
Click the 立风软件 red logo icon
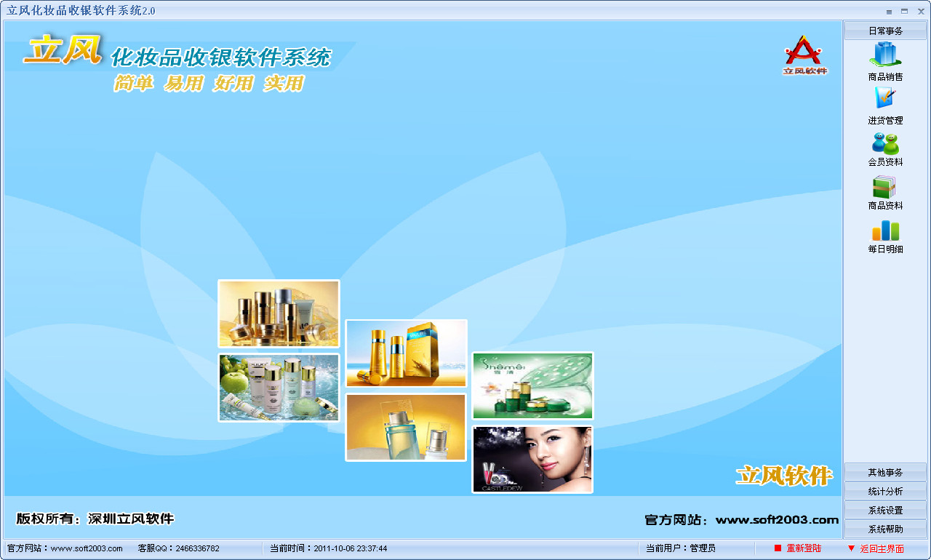pyautogui.click(x=804, y=55)
